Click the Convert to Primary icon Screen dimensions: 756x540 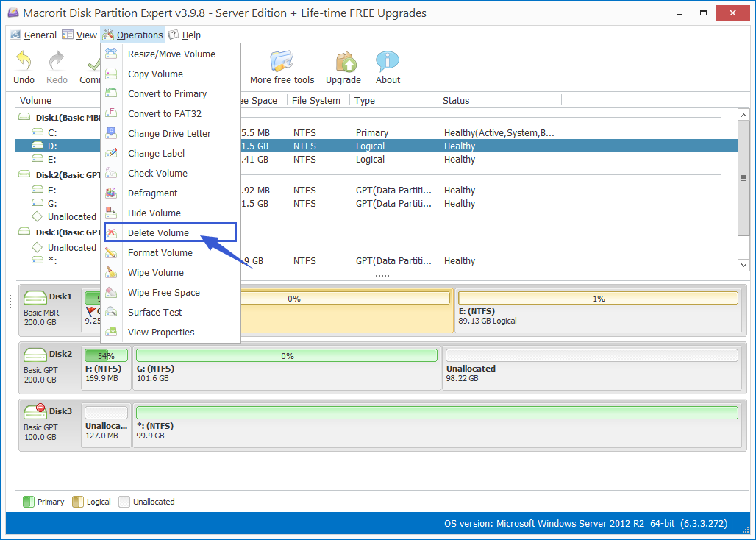click(x=111, y=93)
